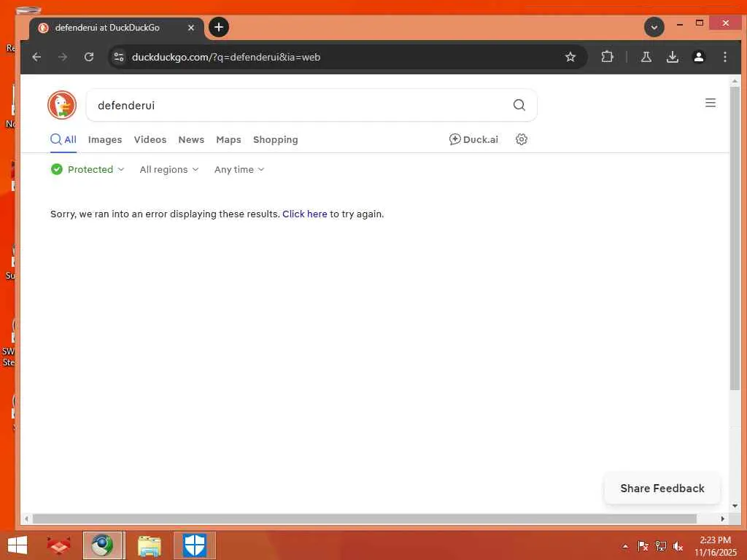Expand the Any time filter
This screenshot has height=560, width=747.
tap(239, 169)
